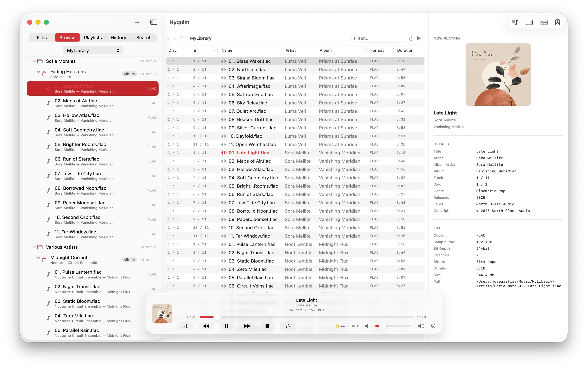Sort by the # track column

pos(204,50)
